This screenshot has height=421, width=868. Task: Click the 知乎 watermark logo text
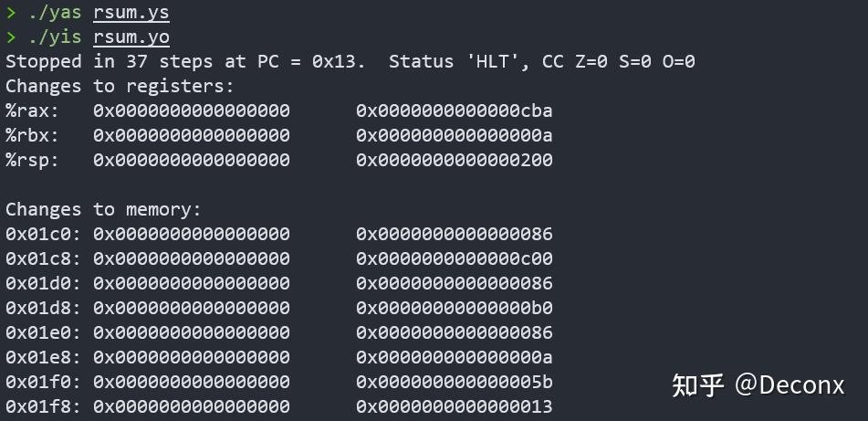click(698, 386)
